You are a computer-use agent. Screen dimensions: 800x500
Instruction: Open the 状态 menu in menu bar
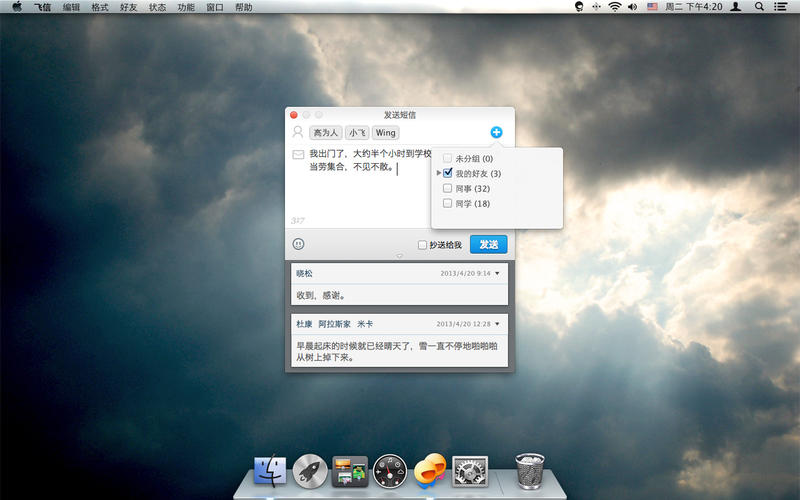tap(158, 7)
